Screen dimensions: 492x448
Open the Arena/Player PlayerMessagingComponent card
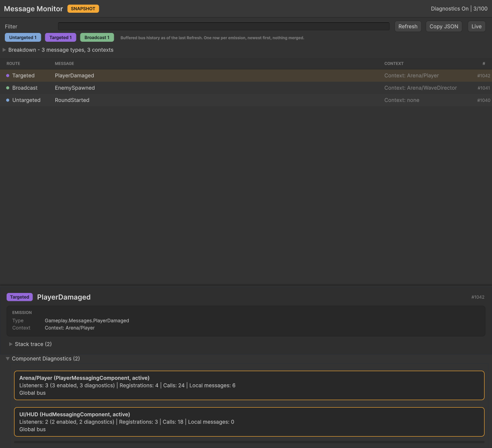click(249, 385)
